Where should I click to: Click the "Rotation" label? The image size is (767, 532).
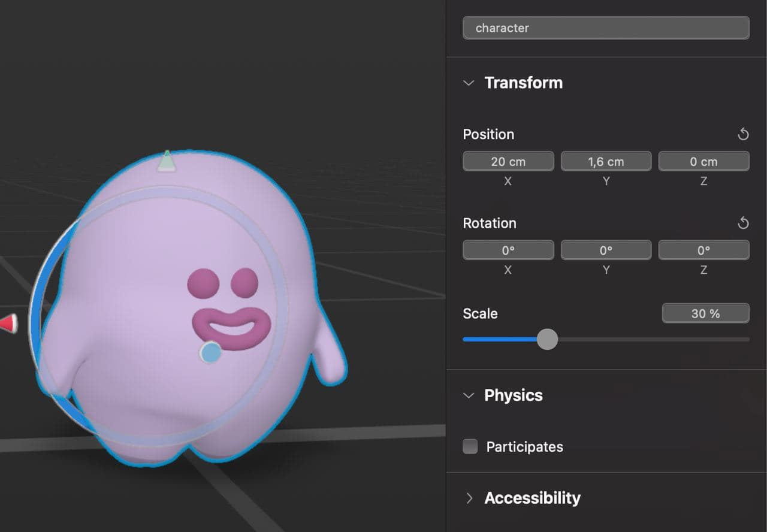pyautogui.click(x=490, y=223)
